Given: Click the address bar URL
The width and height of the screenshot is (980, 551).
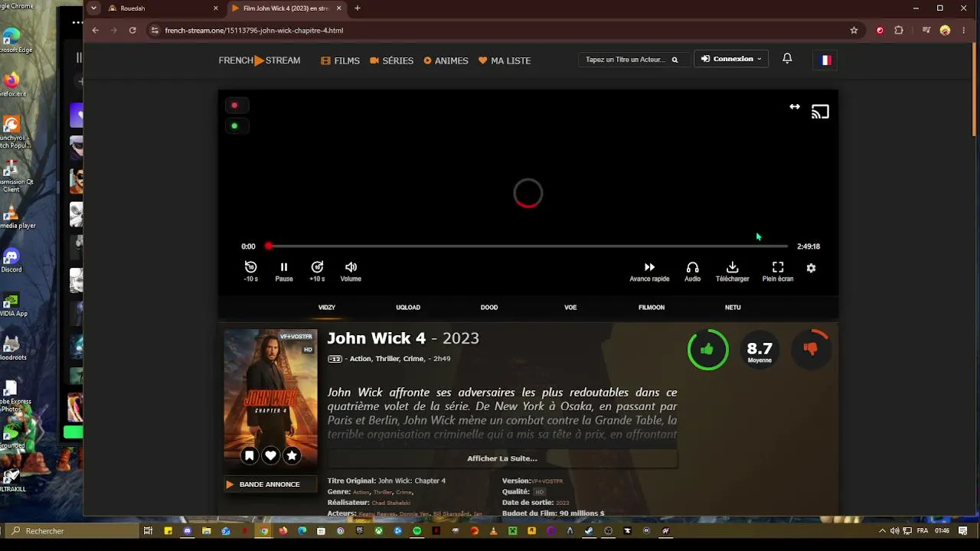Looking at the screenshot, I should 254,31.
